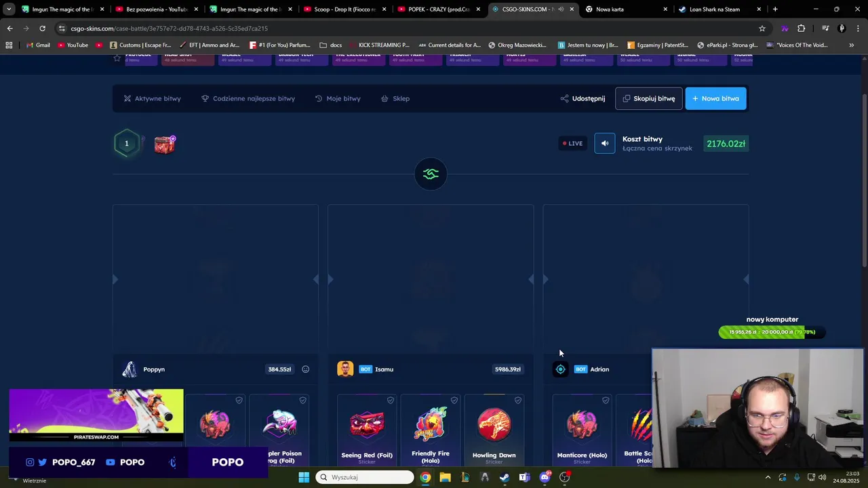Viewport: 868px width, 488px height.
Task: Toggle shield icon on Poison Frog card
Action: click(x=302, y=401)
